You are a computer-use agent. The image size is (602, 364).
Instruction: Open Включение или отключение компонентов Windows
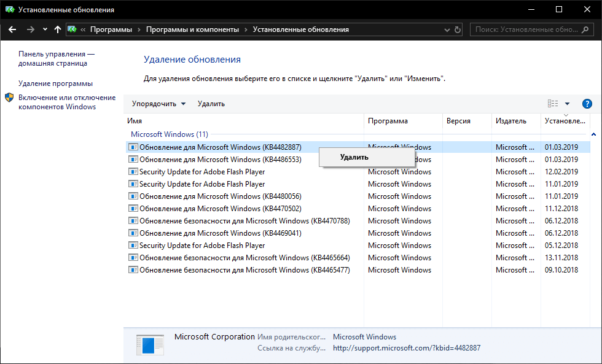(67, 102)
